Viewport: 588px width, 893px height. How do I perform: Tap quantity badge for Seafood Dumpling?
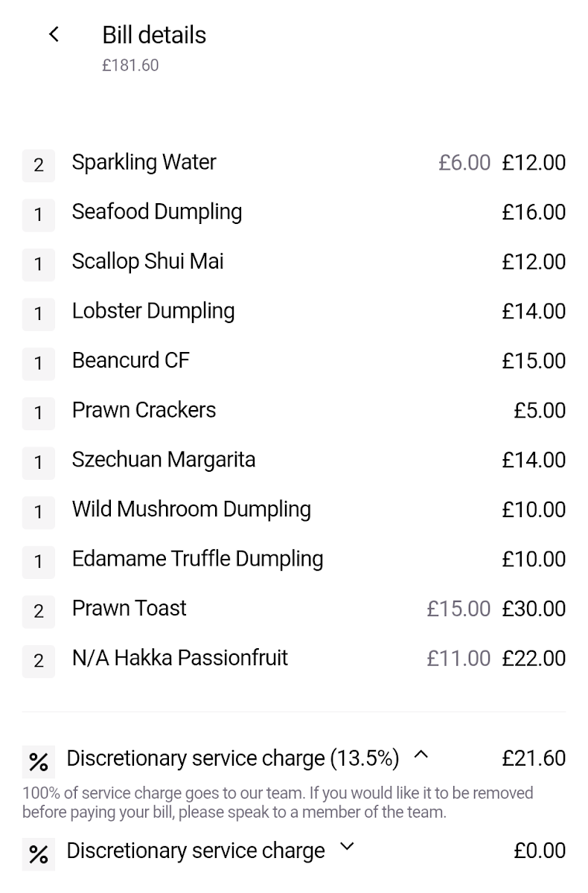point(39,214)
